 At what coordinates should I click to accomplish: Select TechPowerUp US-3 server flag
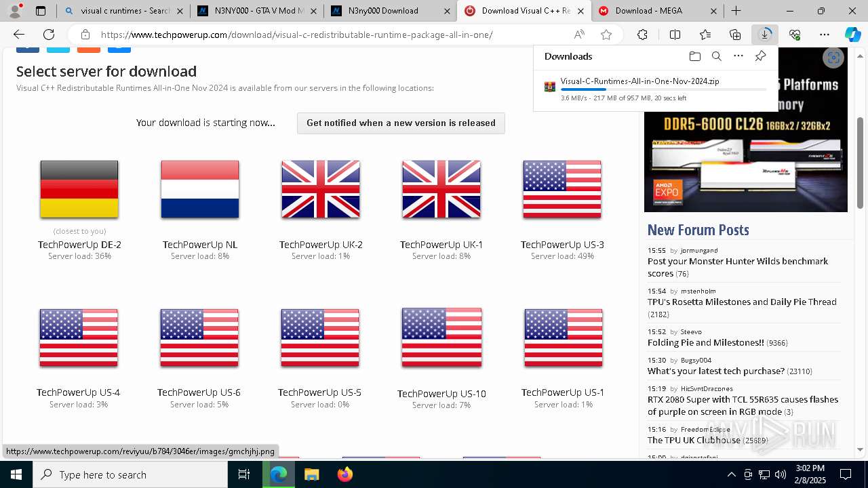click(562, 189)
